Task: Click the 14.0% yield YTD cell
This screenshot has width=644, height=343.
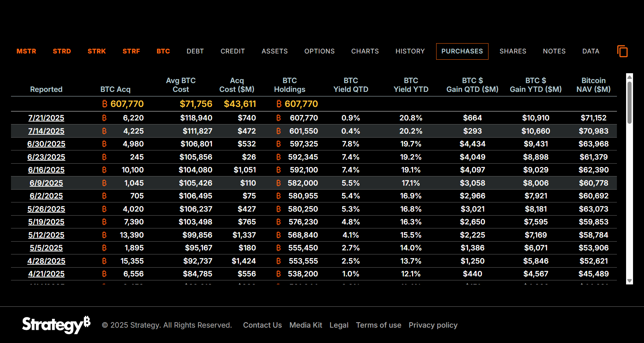Action: pyautogui.click(x=411, y=248)
